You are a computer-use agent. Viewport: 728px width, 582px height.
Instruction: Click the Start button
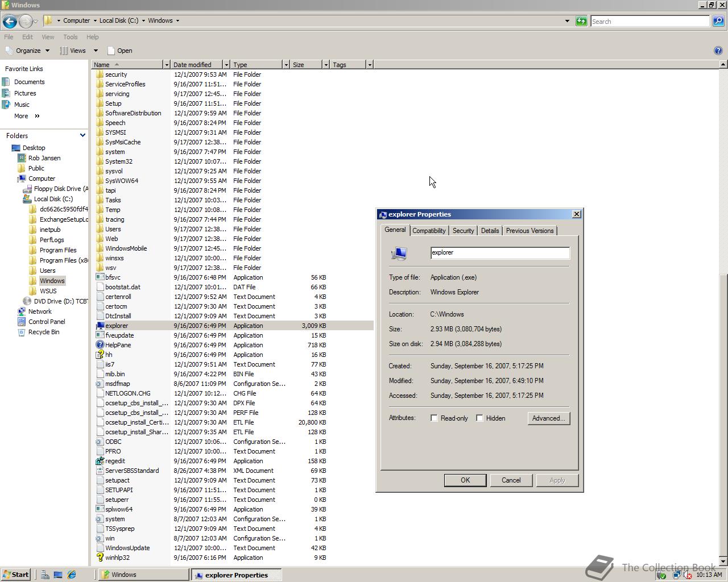pyautogui.click(x=15, y=575)
